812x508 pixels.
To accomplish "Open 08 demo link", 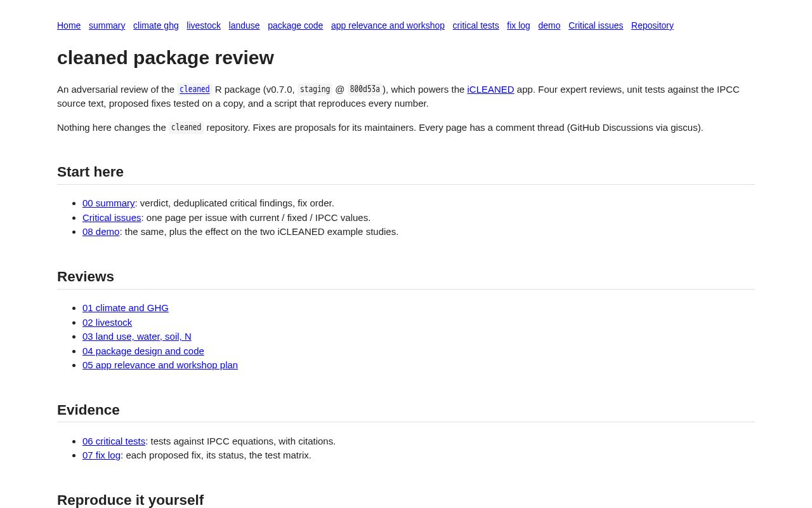I will (x=101, y=232).
